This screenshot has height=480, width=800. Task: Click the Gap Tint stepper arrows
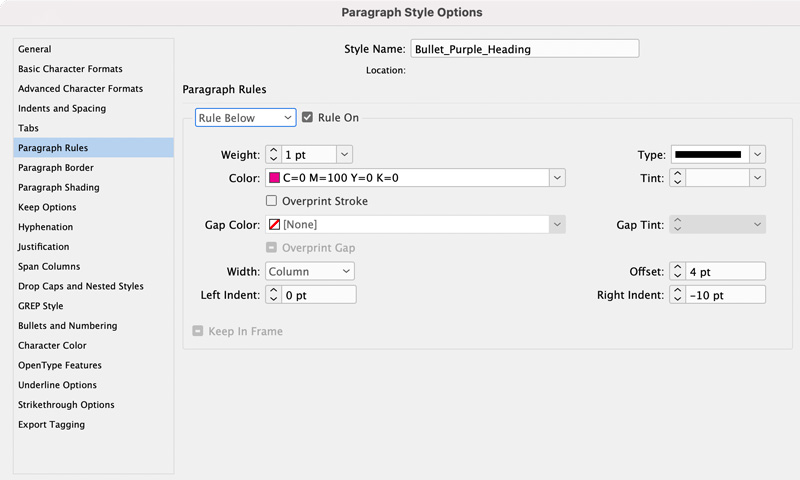tap(678, 224)
